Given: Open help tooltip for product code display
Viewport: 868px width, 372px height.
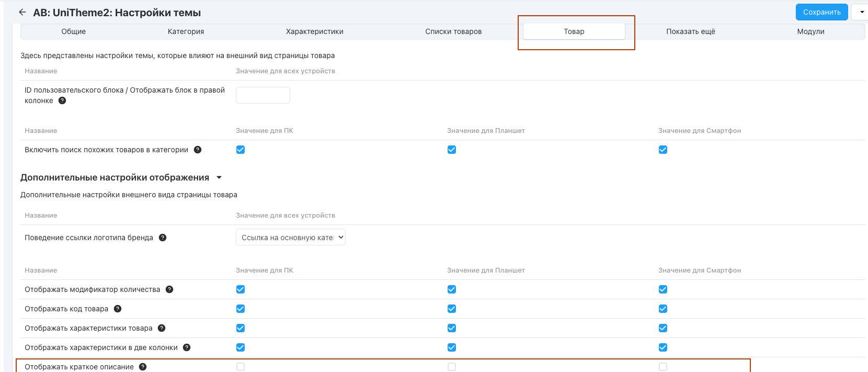Looking at the screenshot, I should (x=118, y=309).
